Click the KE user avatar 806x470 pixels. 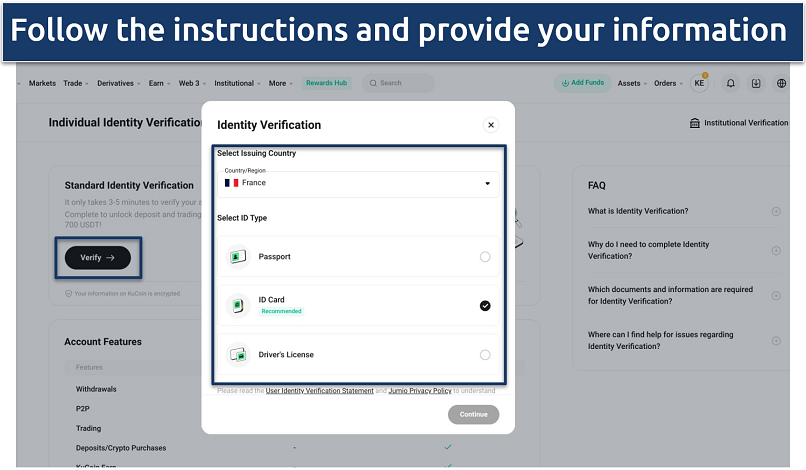pos(699,83)
